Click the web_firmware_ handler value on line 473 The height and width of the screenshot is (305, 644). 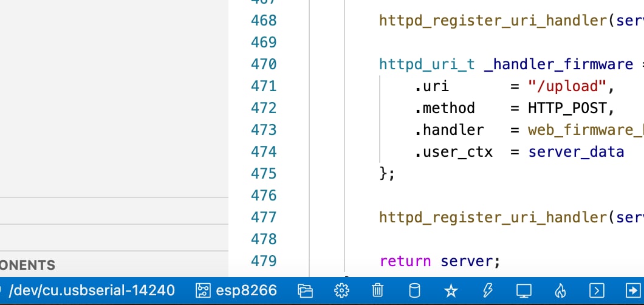click(586, 130)
